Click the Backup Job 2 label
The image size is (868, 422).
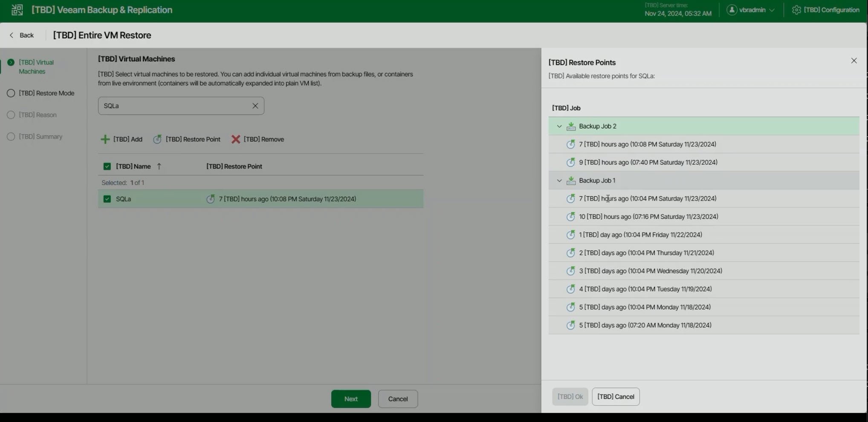click(x=598, y=126)
